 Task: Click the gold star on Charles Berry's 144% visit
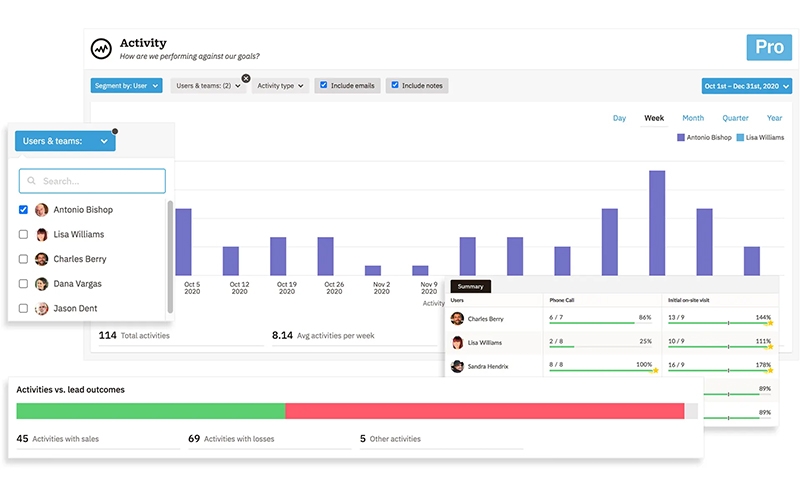770,323
